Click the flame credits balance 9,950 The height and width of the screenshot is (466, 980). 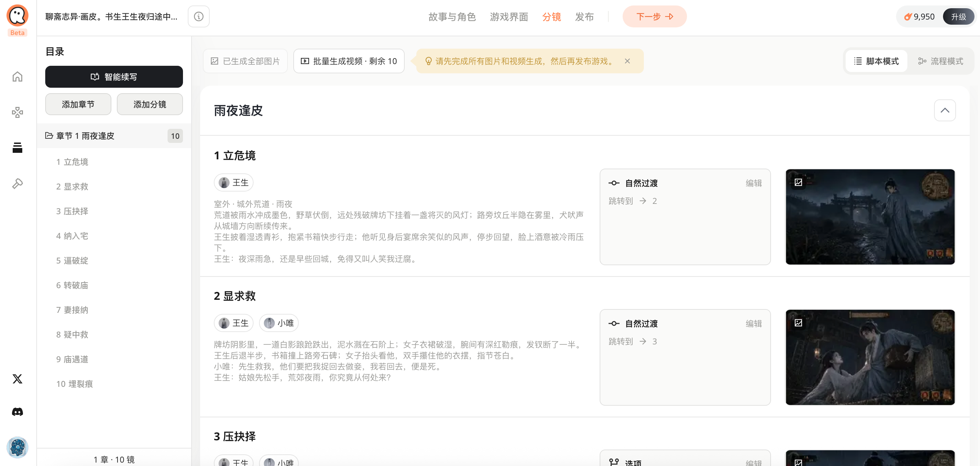click(x=919, y=17)
